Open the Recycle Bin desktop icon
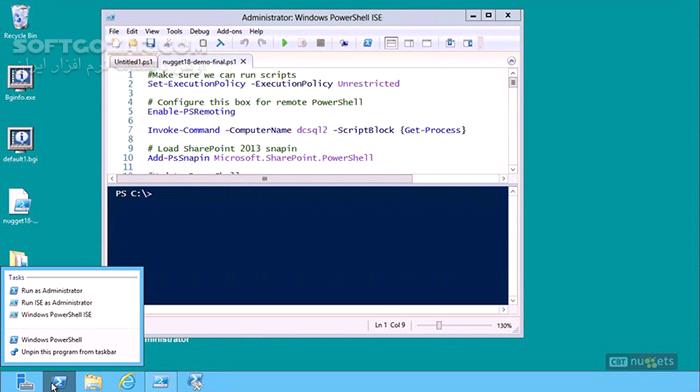This screenshot has height=392, width=700. coord(20,21)
